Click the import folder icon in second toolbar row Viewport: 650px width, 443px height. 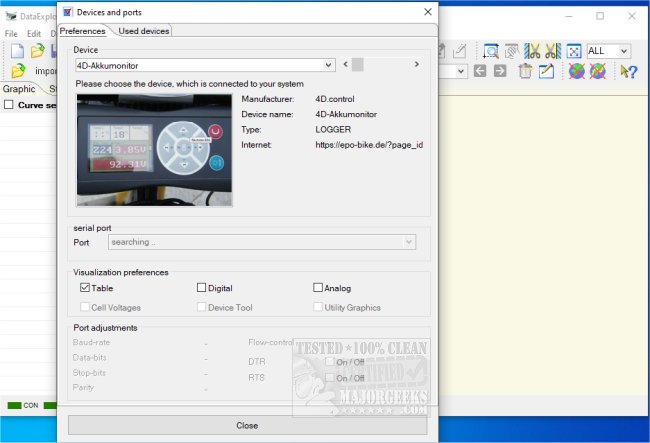[18, 71]
